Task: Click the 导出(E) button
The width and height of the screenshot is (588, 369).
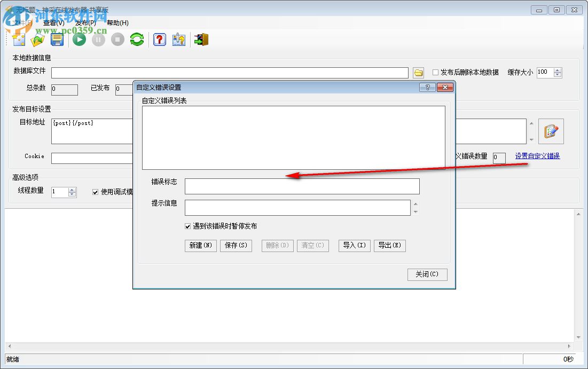Action: pos(390,246)
